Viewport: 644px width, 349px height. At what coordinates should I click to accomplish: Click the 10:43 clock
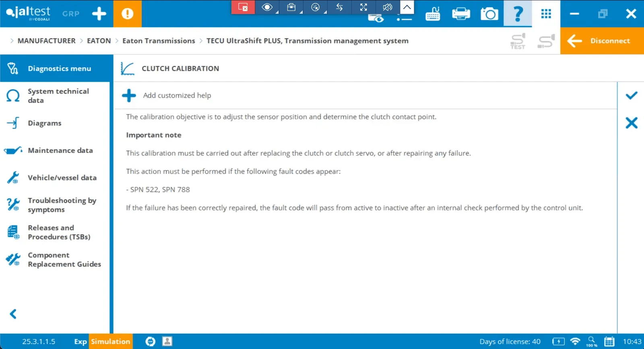(x=632, y=341)
